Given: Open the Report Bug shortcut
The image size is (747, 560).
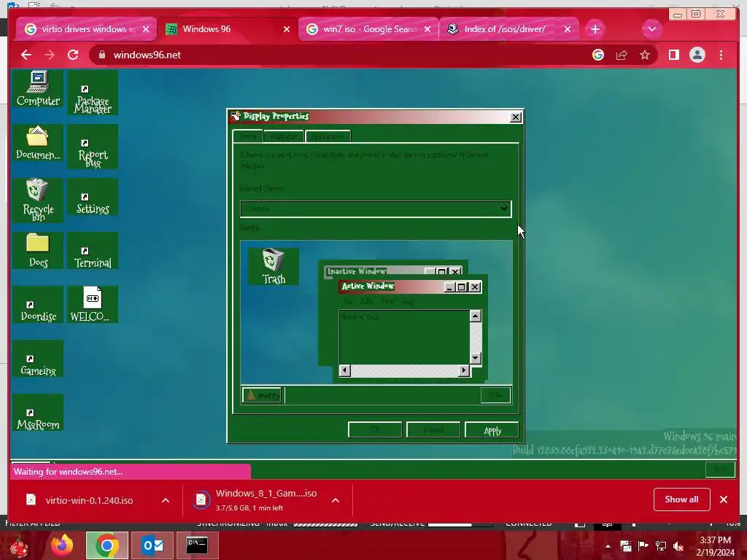Looking at the screenshot, I should [x=93, y=147].
